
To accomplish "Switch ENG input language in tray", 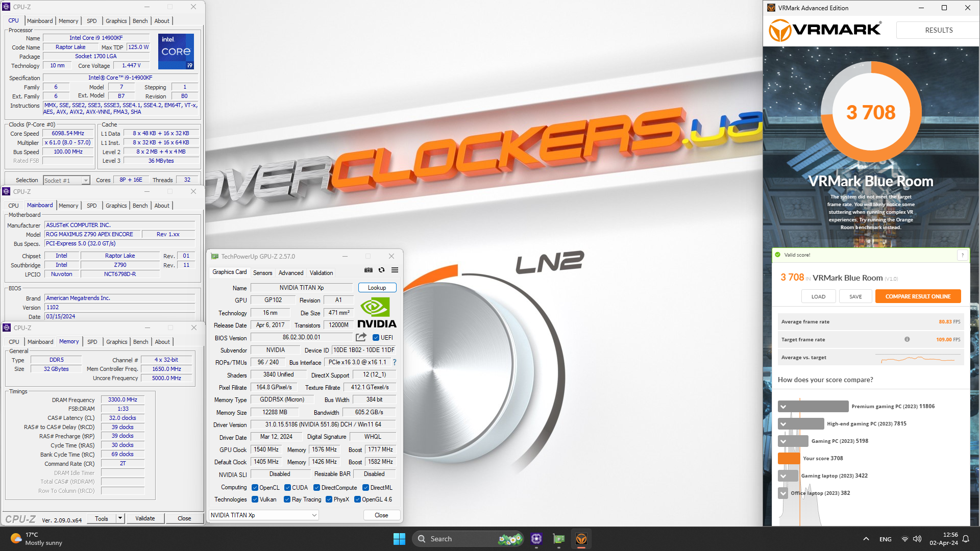I will tap(886, 539).
